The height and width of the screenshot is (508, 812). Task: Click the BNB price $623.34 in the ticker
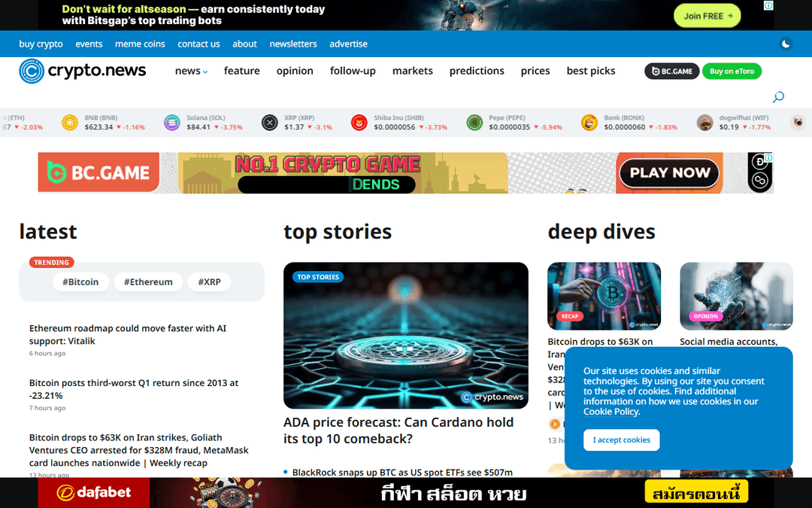(x=98, y=127)
